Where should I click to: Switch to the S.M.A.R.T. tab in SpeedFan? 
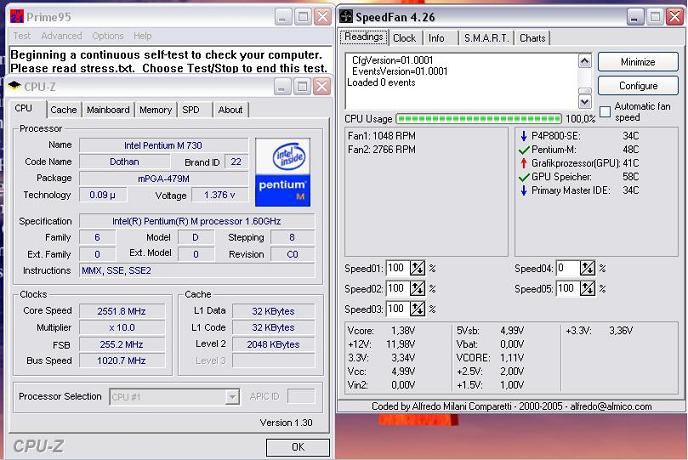click(x=486, y=38)
